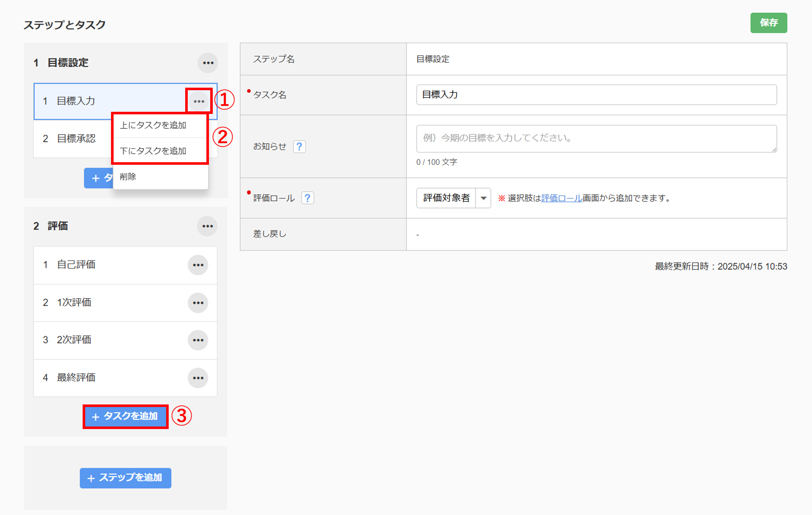Open the three-dot menu for 最終評価 task

coord(198,378)
